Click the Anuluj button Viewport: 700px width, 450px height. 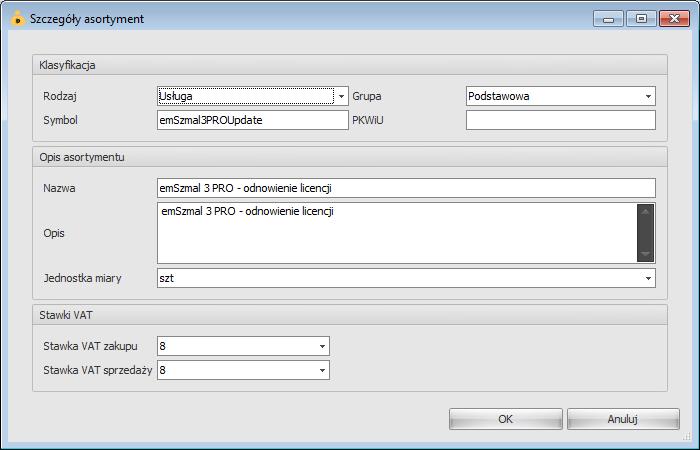623,419
